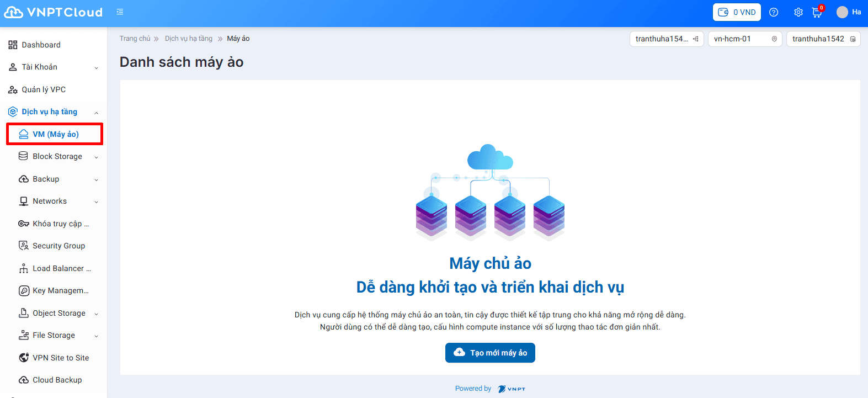Click the Tài Khoản person icon
Screen dimensions: 868x398
tap(13, 67)
